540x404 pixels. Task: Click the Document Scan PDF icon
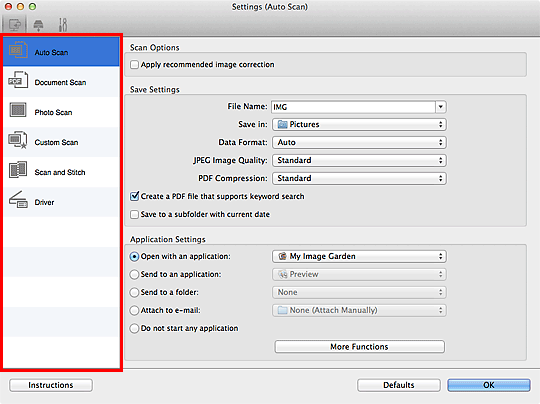[x=18, y=80]
